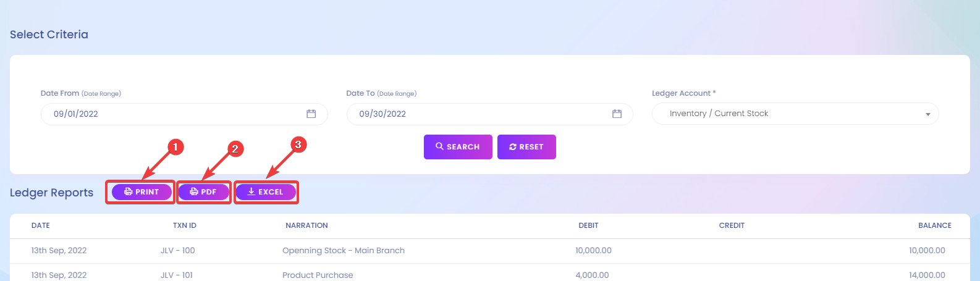Sort by the NARRATION column header

point(306,225)
